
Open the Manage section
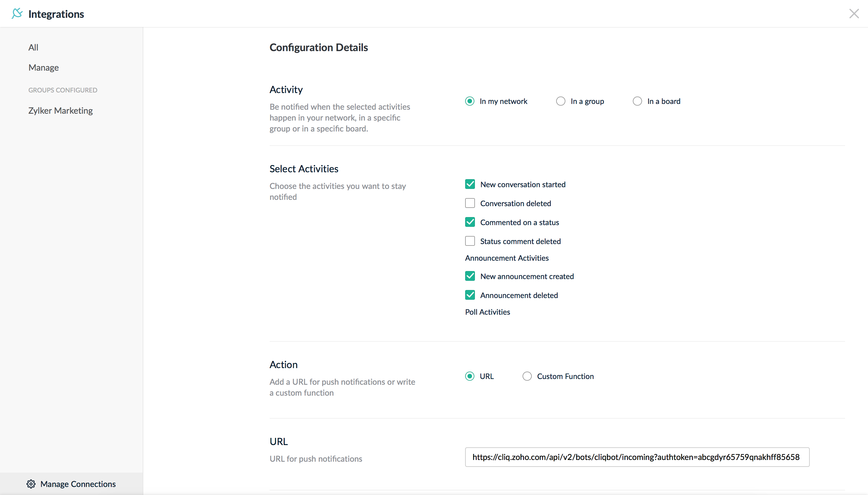[x=44, y=67]
